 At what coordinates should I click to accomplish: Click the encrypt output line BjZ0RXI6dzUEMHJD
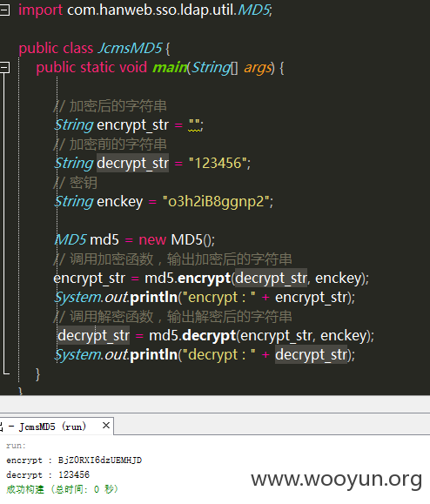point(74,460)
